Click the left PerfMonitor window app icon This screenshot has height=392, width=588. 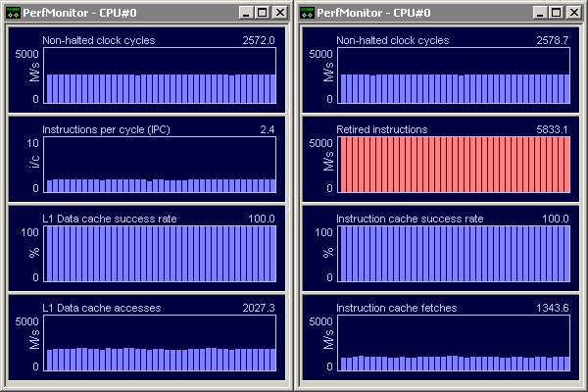13,13
